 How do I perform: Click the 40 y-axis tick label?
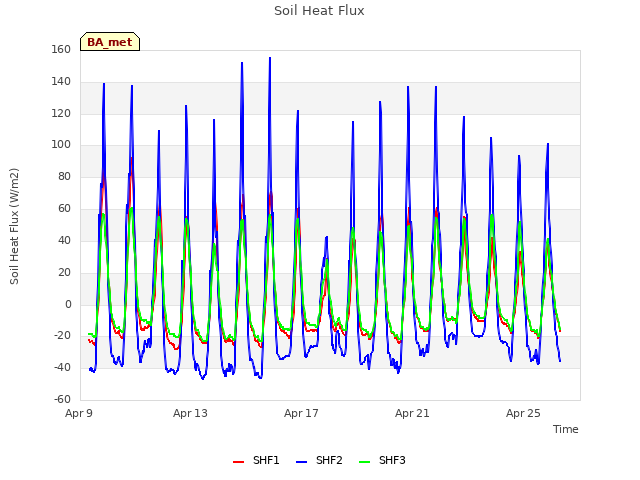tap(64, 240)
